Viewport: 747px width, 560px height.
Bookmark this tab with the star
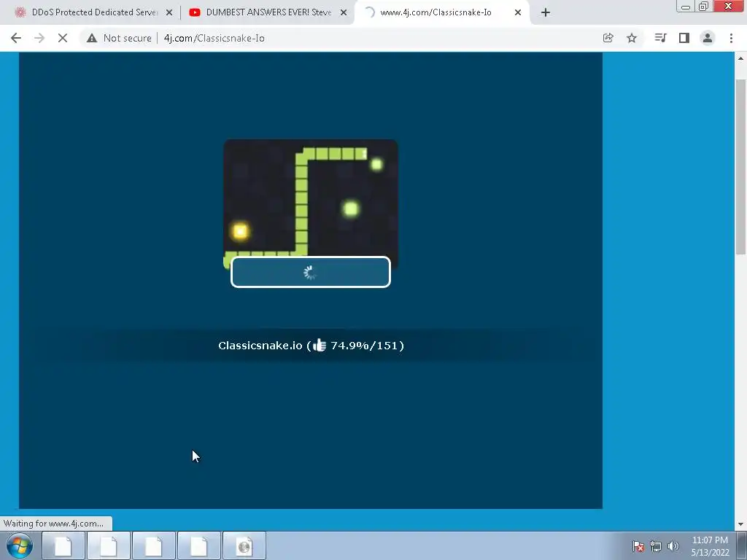pyautogui.click(x=632, y=38)
